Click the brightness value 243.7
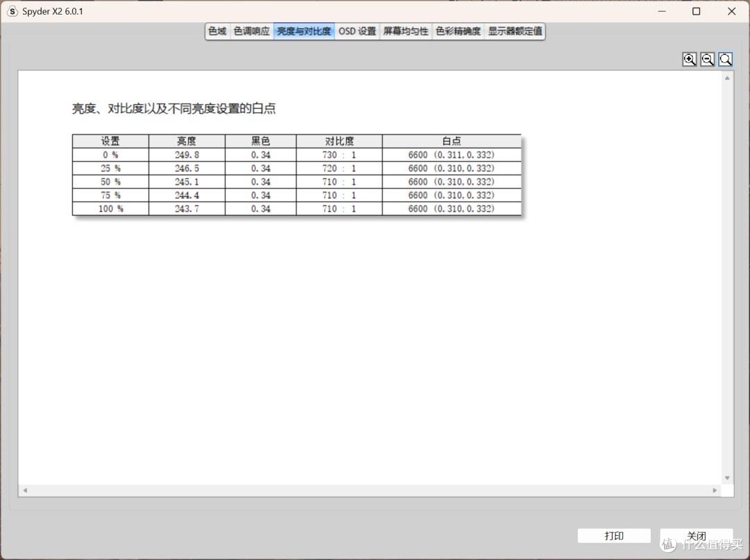The height and width of the screenshot is (560, 750). 187,209
